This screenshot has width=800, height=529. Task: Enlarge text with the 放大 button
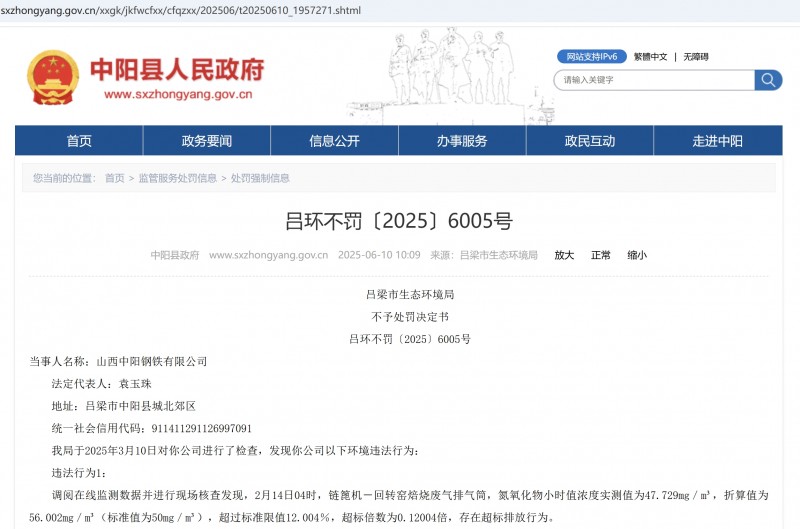[x=564, y=255]
